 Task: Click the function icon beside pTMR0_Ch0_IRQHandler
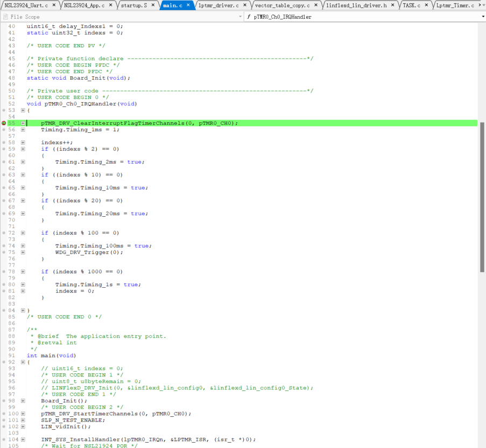pos(249,17)
